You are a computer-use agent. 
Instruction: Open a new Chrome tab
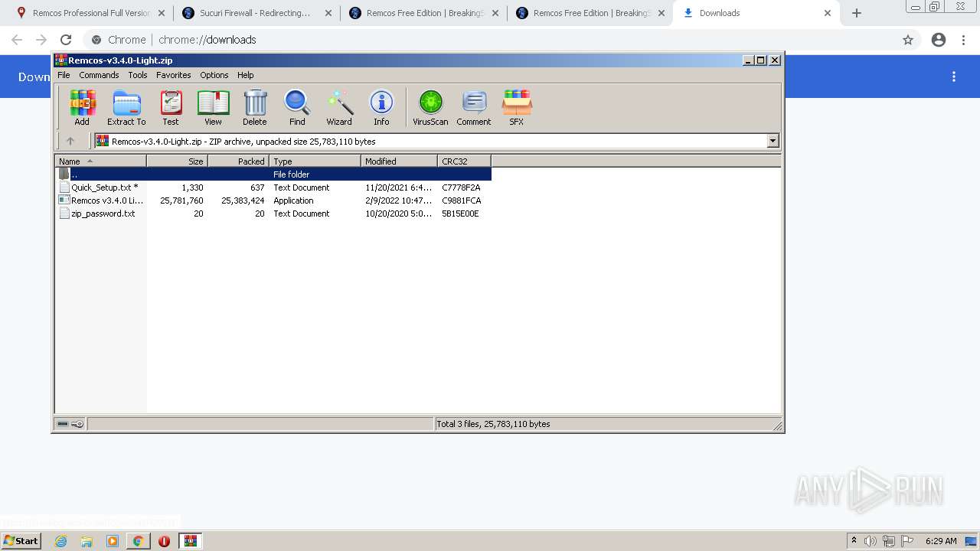point(857,13)
